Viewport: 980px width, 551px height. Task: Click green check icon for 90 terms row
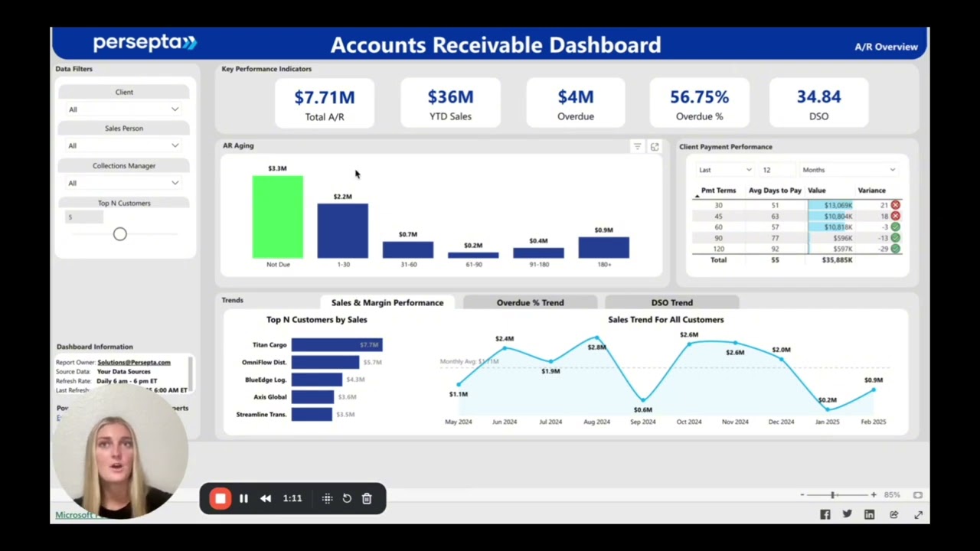pos(895,238)
